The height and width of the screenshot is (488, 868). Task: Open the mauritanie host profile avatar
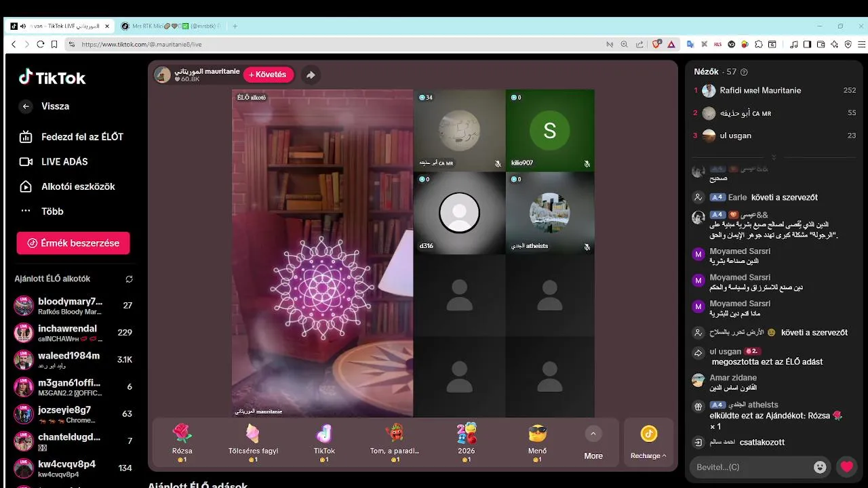(163, 75)
